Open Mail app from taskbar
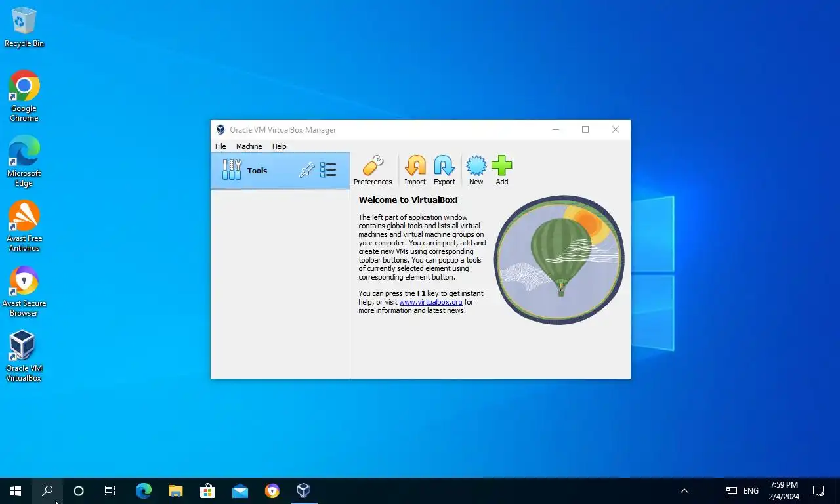Viewport: 840px width, 504px height. (x=240, y=491)
